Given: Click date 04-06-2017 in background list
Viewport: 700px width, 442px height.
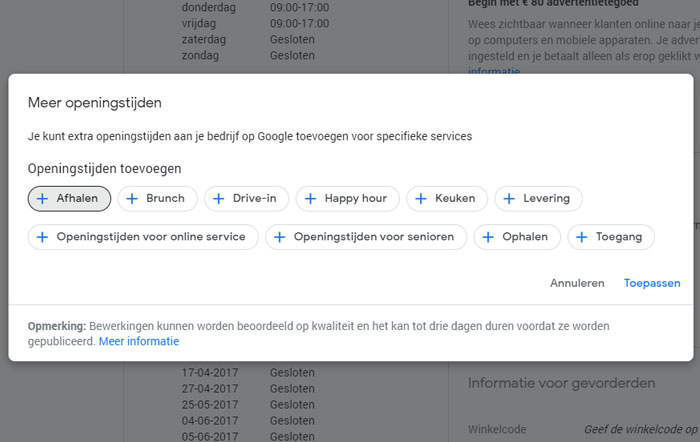Looking at the screenshot, I should tap(210, 421).
